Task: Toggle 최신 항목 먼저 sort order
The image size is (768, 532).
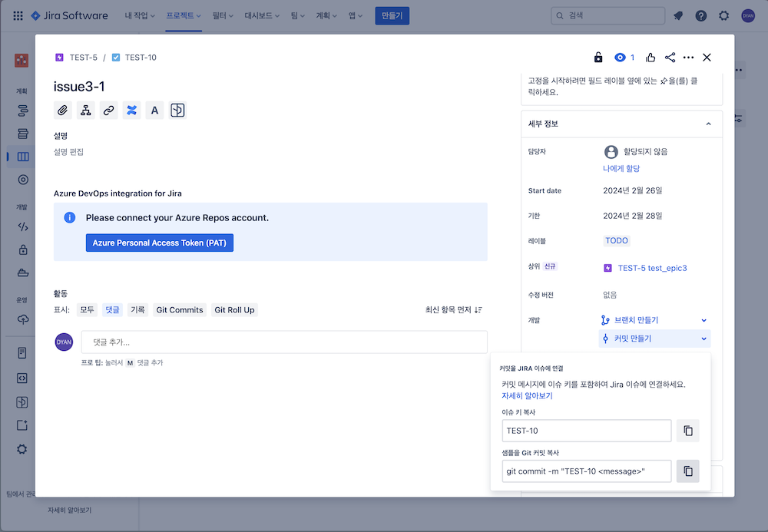Action: pos(454,310)
